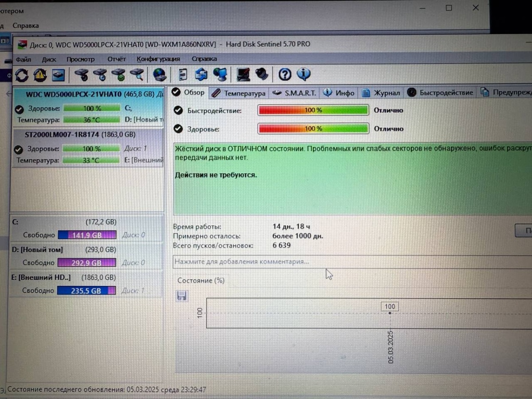The image size is (532, 399).
Task: Select the WDC WD5000LPCX-21VHAT0 disk
Action: [88, 106]
